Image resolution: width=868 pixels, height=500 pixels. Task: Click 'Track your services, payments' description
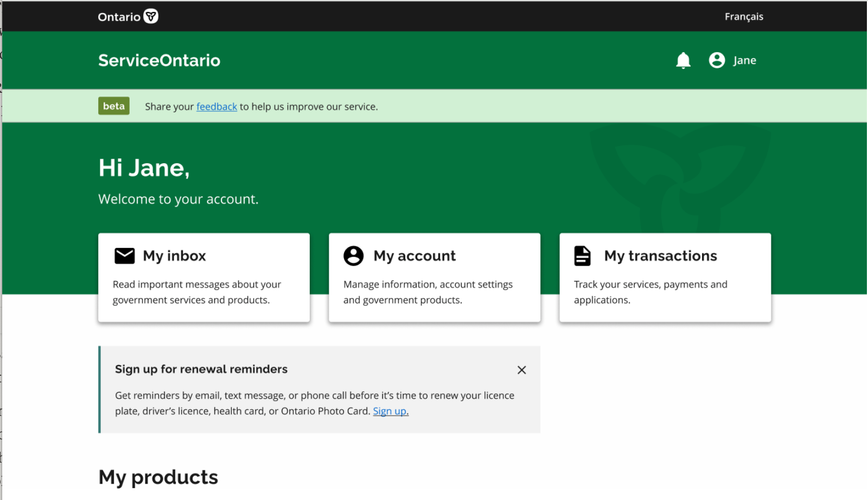(650, 292)
